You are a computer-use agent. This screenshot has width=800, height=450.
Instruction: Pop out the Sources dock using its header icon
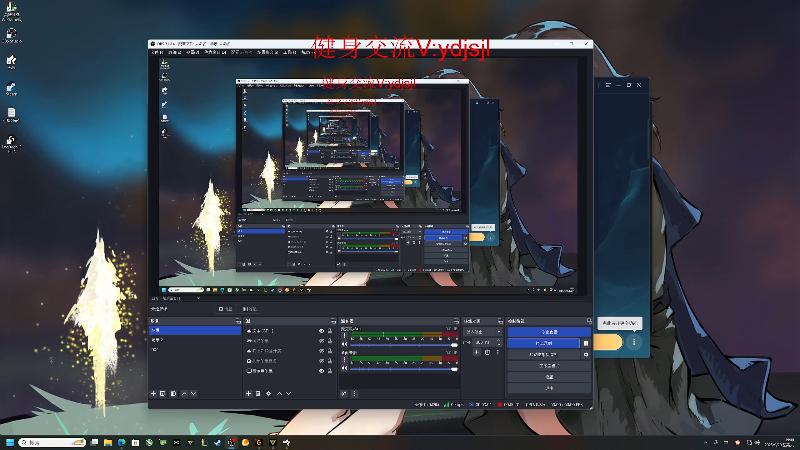(x=333, y=321)
